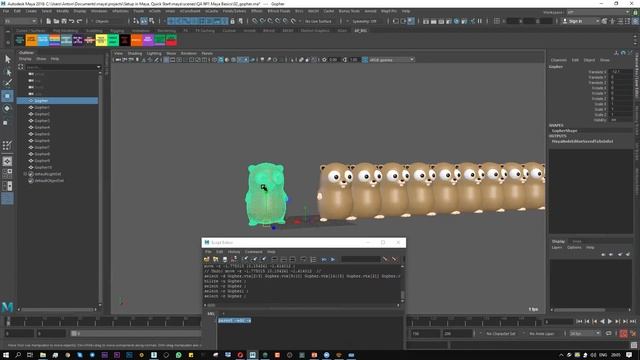Click Script Editor Execute play icon
The width and height of the screenshot is (640, 360).
point(333,259)
